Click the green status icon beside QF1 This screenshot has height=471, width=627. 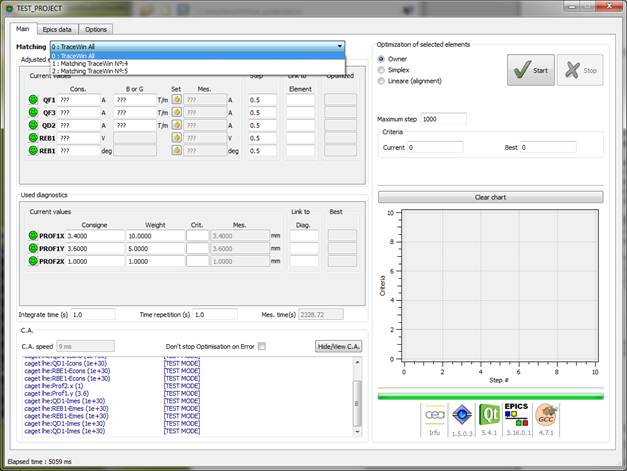click(x=33, y=100)
